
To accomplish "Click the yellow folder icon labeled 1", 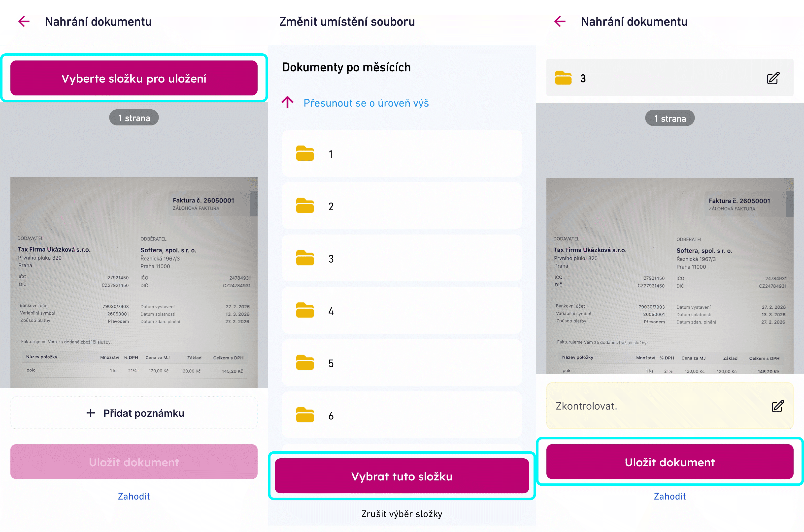I will pos(304,153).
